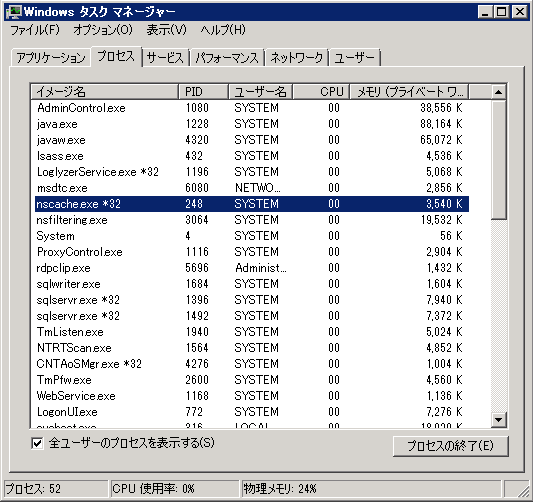Sort by the メモリ (プライベート) column header
The height and width of the screenshot is (502, 533).
[x=409, y=92]
